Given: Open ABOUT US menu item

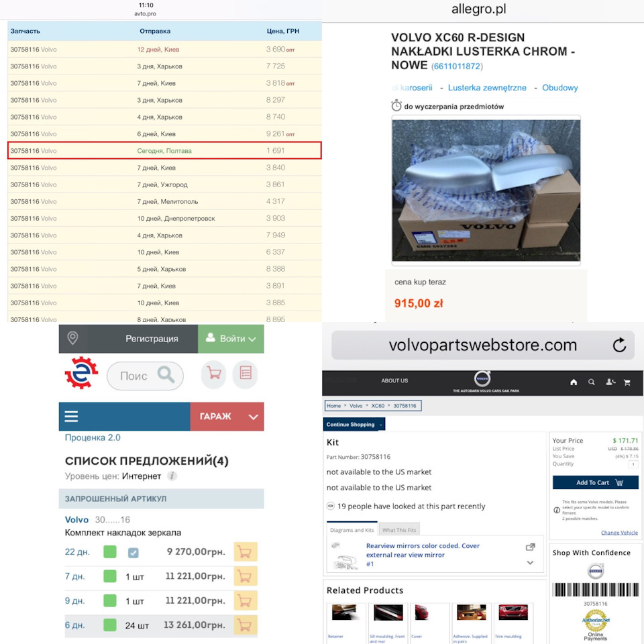Looking at the screenshot, I should click(x=394, y=381).
